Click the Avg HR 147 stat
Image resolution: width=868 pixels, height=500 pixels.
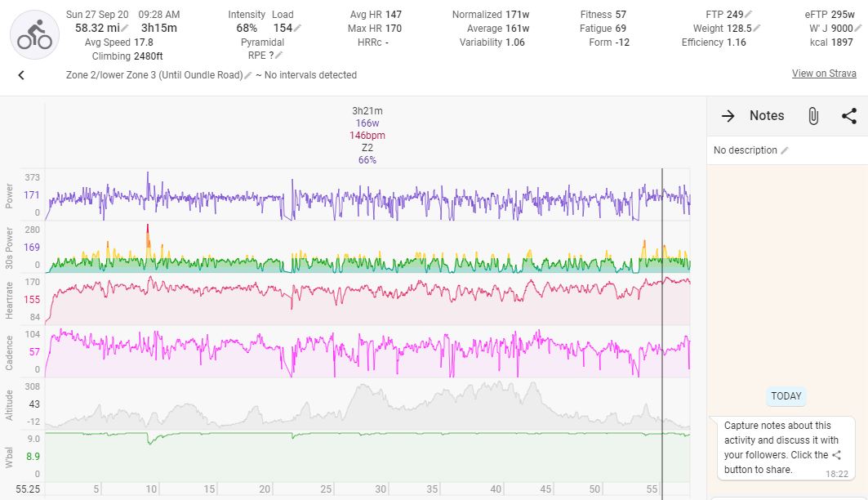376,15
